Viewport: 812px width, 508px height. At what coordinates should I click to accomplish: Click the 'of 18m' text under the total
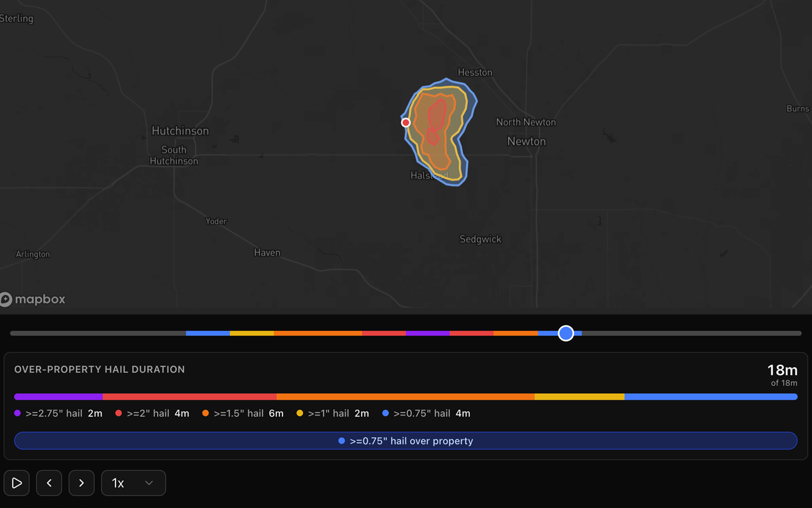click(784, 383)
